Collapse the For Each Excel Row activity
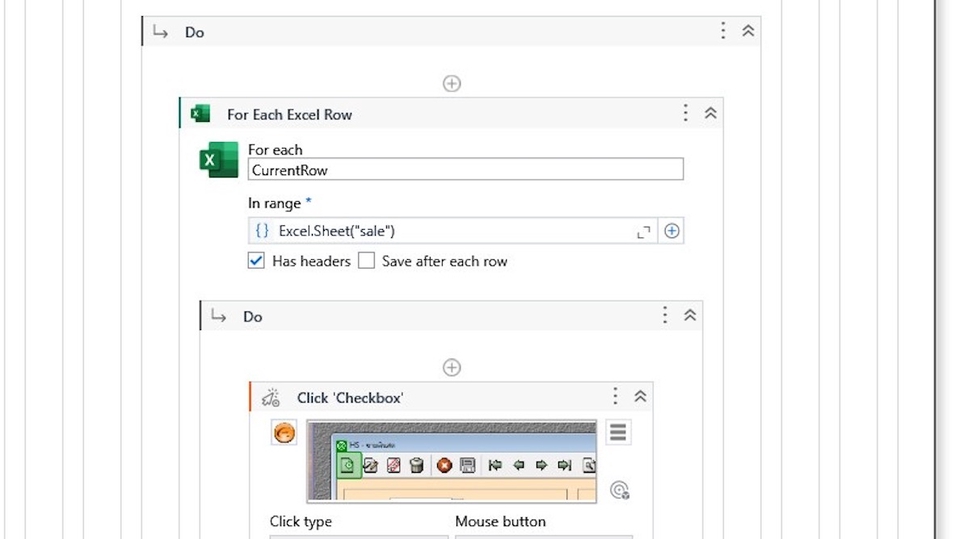 [710, 114]
